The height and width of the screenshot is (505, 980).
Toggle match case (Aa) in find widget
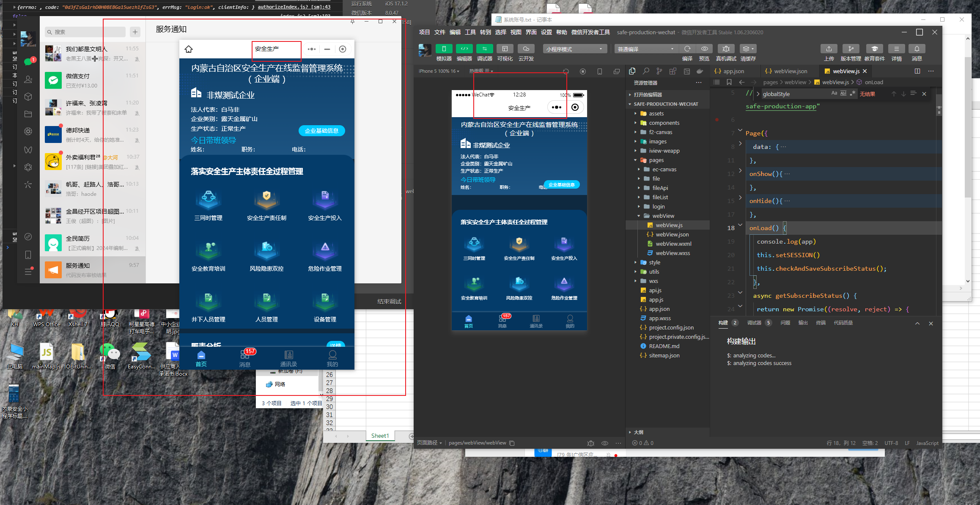click(834, 93)
